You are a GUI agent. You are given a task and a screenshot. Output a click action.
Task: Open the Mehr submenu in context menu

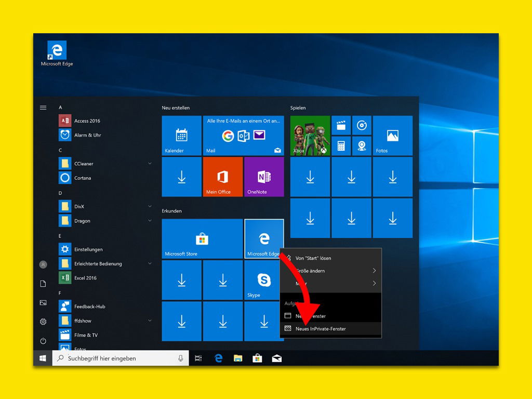[x=331, y=283]
